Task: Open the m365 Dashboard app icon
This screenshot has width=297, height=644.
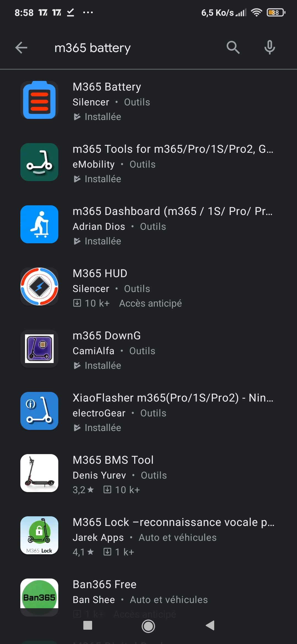Action: point(39,224)
